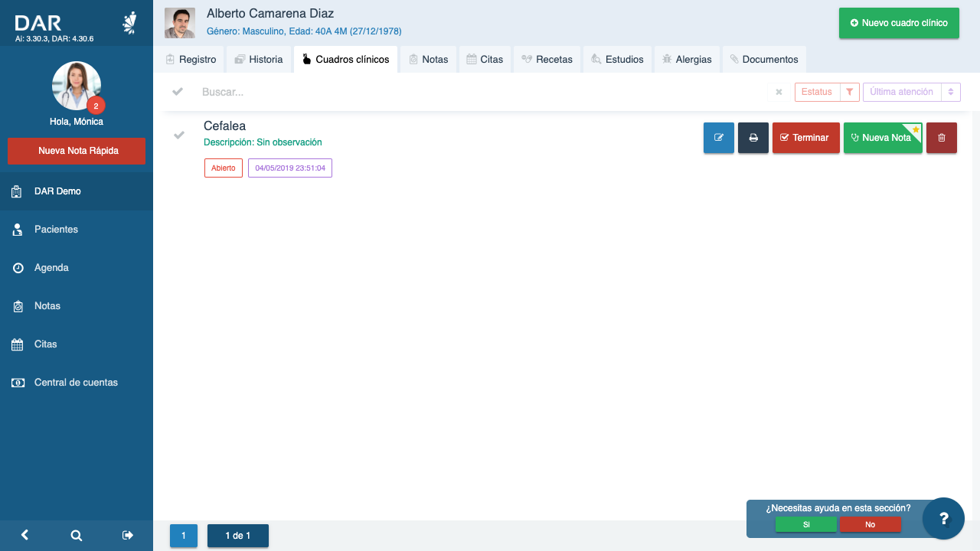980x551 pixels.
Task: Click patient Alberto Camarena's photo
Action: tap(180, 23)
